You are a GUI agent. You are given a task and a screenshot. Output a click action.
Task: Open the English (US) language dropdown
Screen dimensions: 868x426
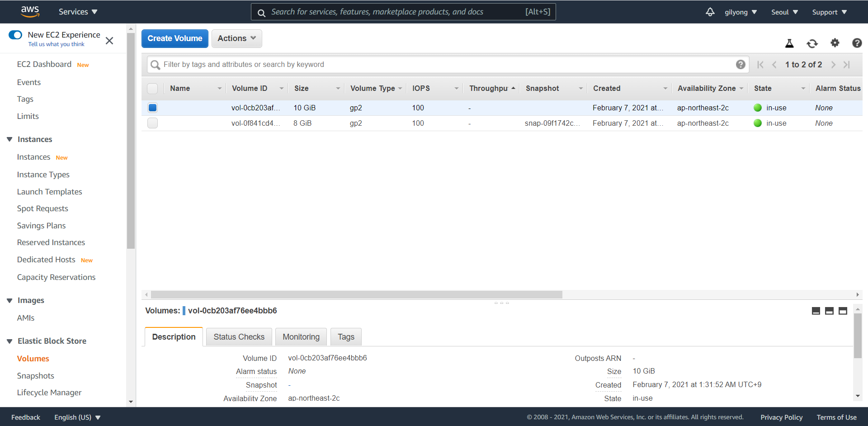coord(77,417)
